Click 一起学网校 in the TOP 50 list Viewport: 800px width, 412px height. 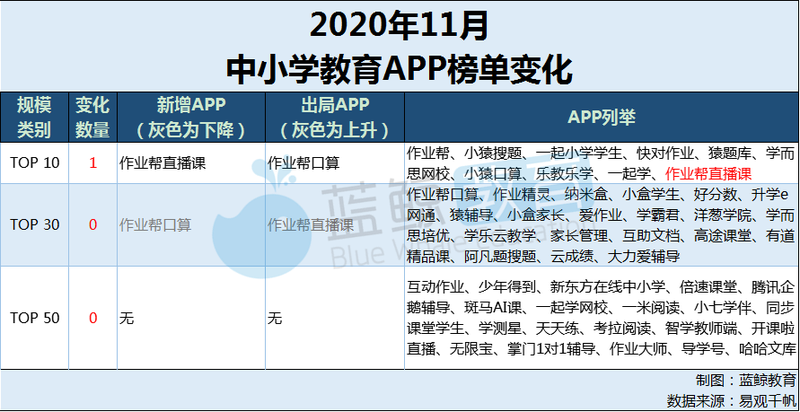(572, 307)
